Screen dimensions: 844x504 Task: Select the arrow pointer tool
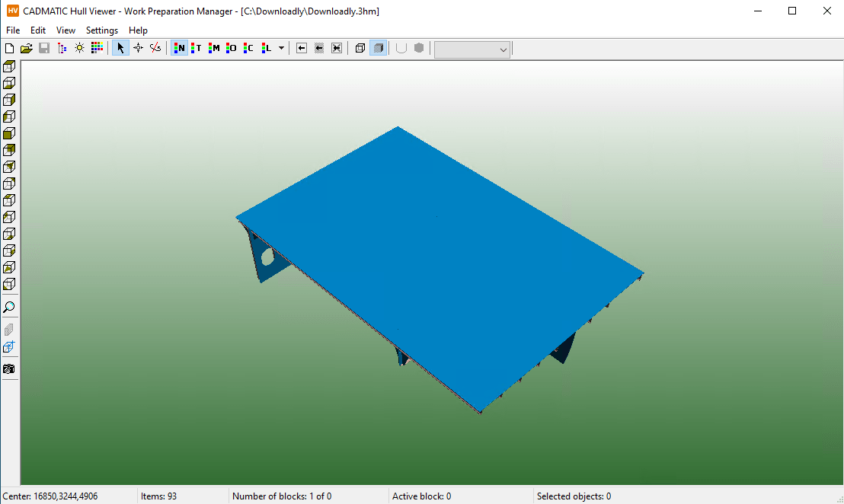pos(120,48)
